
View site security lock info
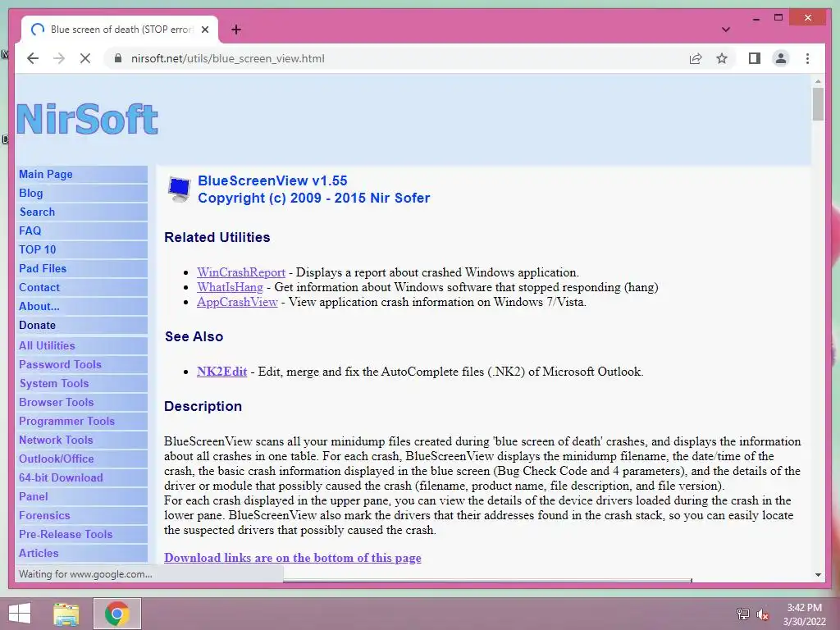[x=118, y=58]
